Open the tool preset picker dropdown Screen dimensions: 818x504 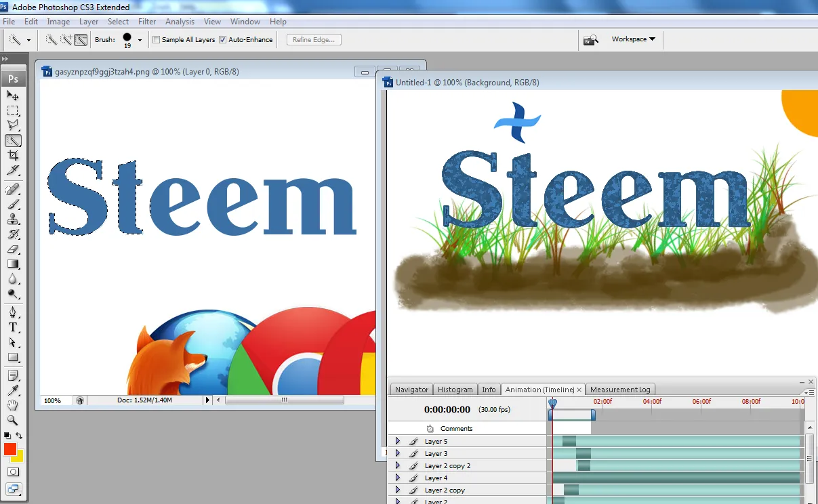pos(28,40)
